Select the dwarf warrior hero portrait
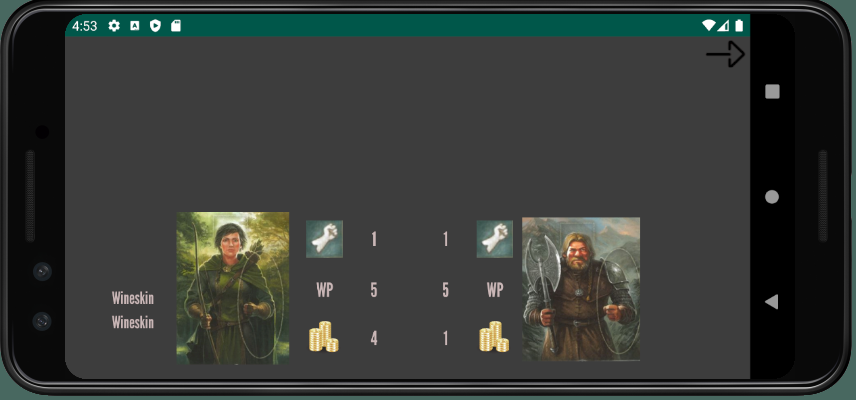Screen dimensions: 856x400 point(581,289)
